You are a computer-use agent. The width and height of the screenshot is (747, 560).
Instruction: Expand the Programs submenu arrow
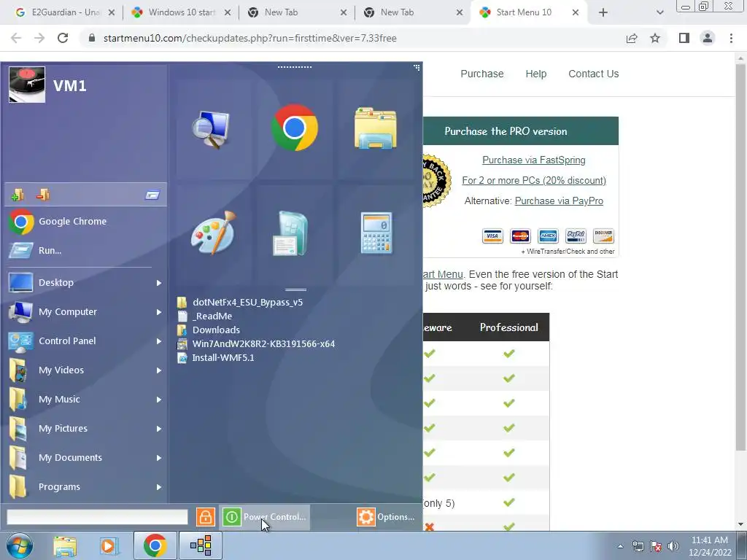[x=159, y=487]
